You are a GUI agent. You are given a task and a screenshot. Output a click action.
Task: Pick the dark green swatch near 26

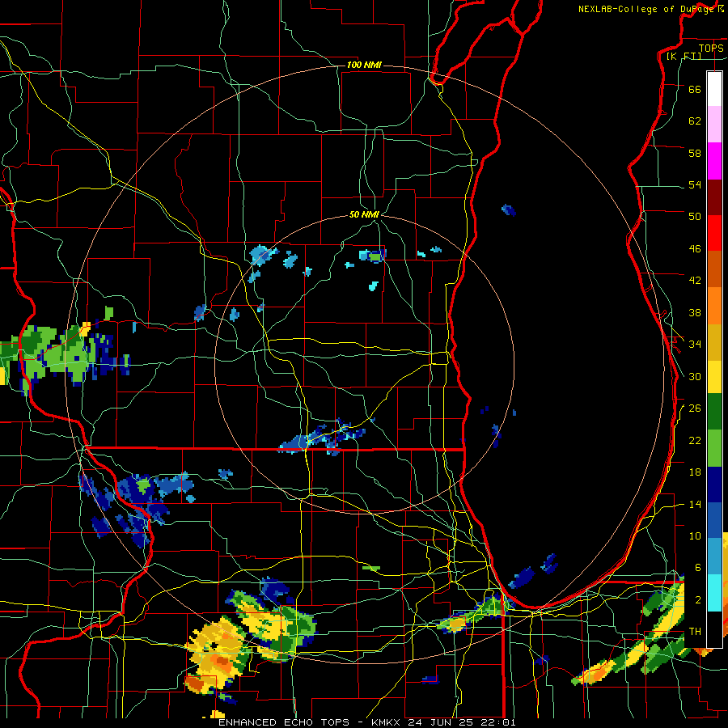click(714, 412)
